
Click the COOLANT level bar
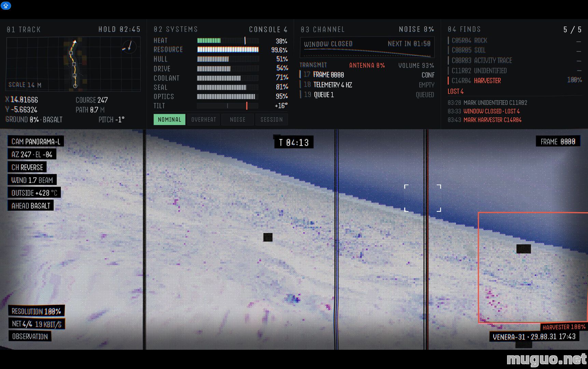pyautogui.click(x=228, y=78)
